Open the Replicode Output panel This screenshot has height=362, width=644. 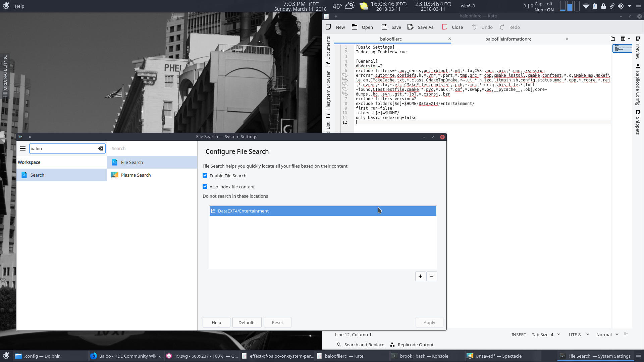point(412,345)
